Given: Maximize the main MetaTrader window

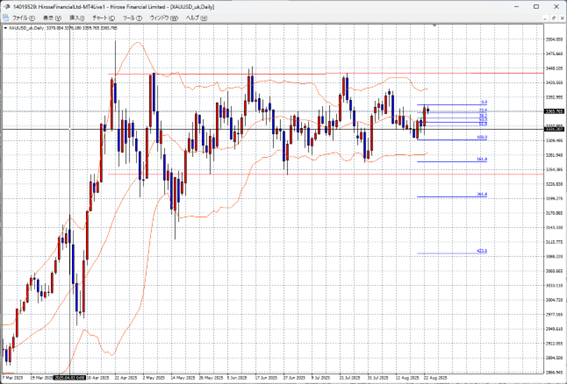Looking at the screenshot, I should tap(536, 7).
